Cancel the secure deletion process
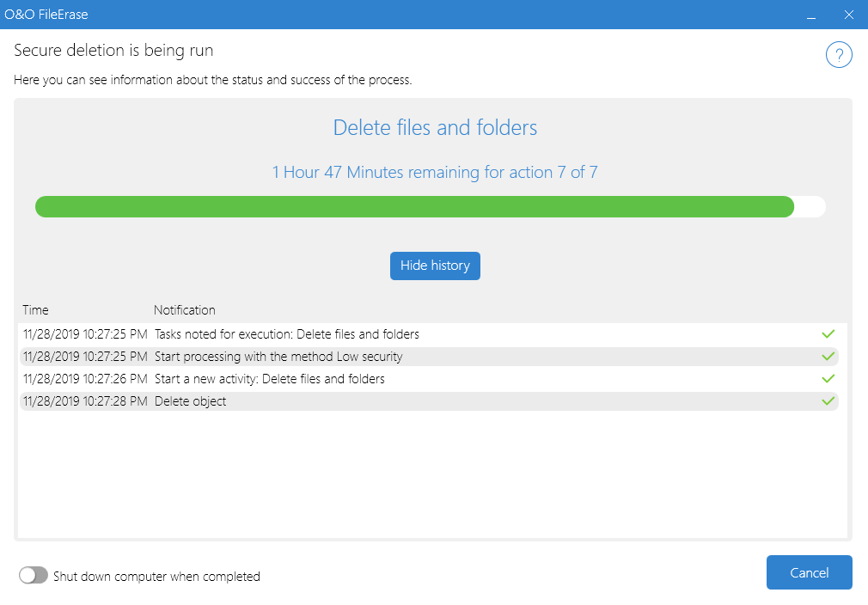This screenshot has width=868, height=605. (809, 572)
